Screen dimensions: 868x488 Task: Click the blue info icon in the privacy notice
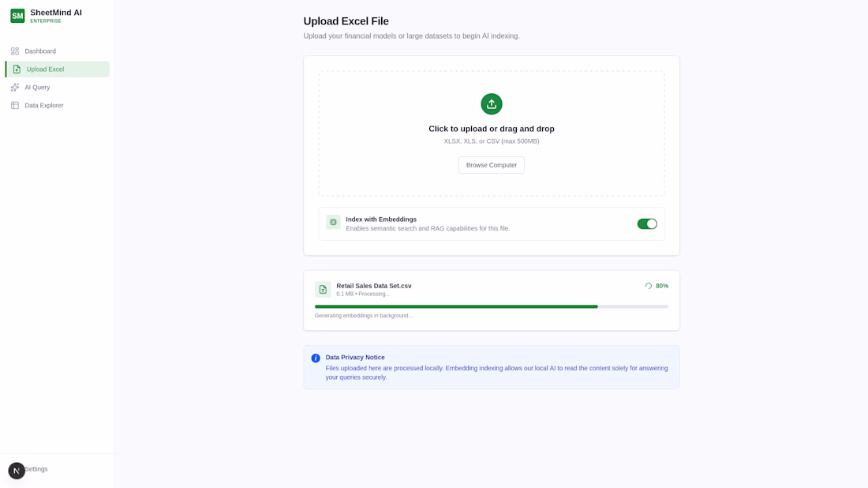tap(316, 358)
